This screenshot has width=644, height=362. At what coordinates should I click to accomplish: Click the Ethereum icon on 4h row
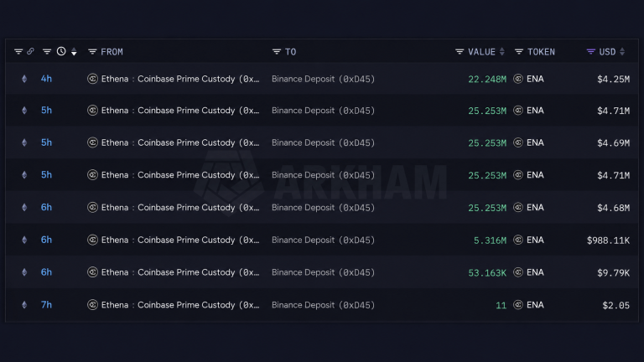[x=24, y=79]
